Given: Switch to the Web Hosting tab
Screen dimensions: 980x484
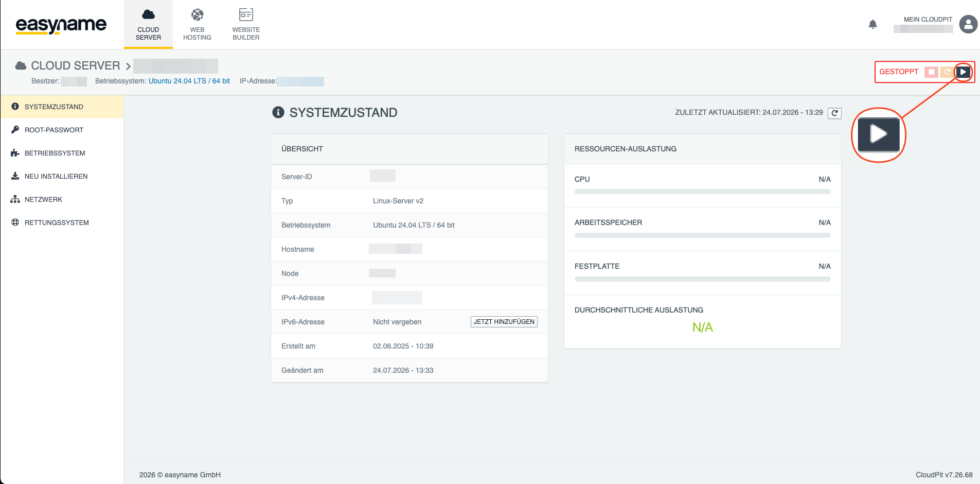Looking at the screenshot, I should click(197, 24).
